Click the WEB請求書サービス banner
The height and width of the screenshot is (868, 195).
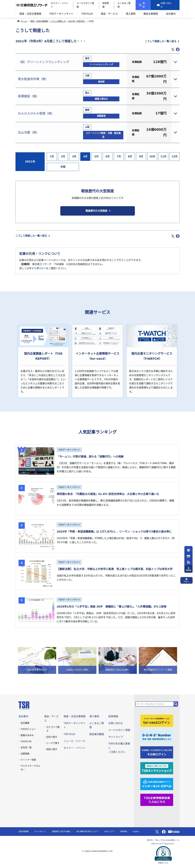coord(37,660)
